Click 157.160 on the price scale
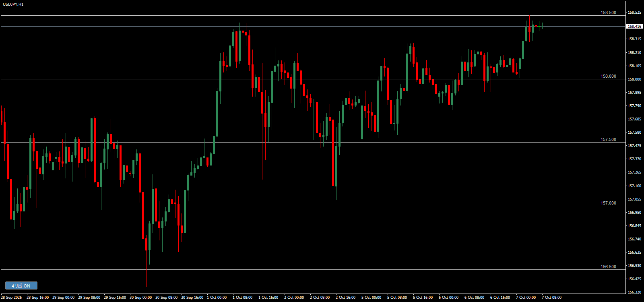Image resolution: width=644 pixels, height=302 pixels. pyautogui.click(x=634, y=186)
